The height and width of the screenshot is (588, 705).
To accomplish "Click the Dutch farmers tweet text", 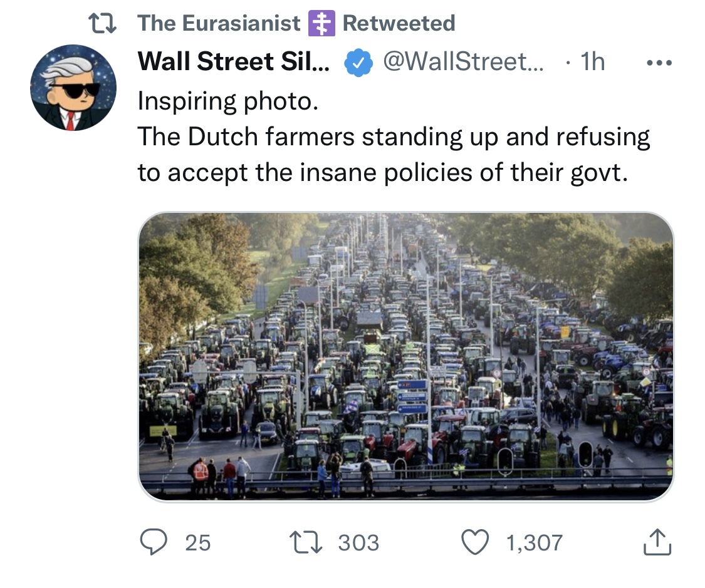I will pyautogui.click(x=394, y=153).
